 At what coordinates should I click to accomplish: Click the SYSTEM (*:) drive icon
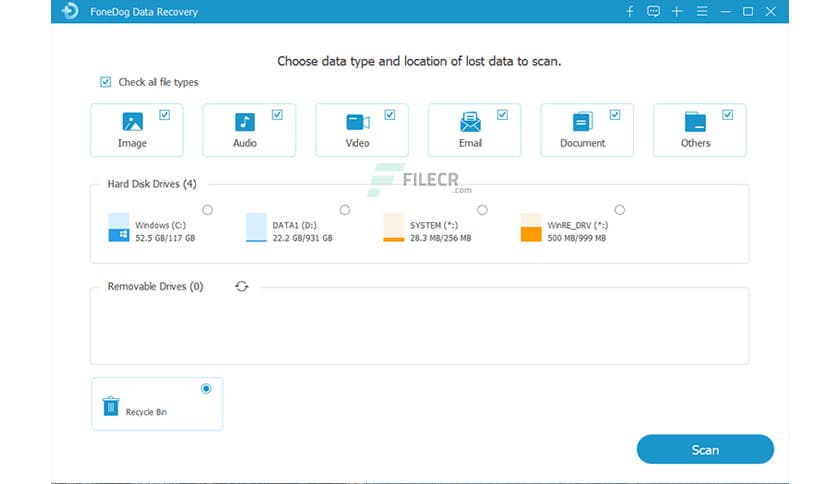[393, 228]
